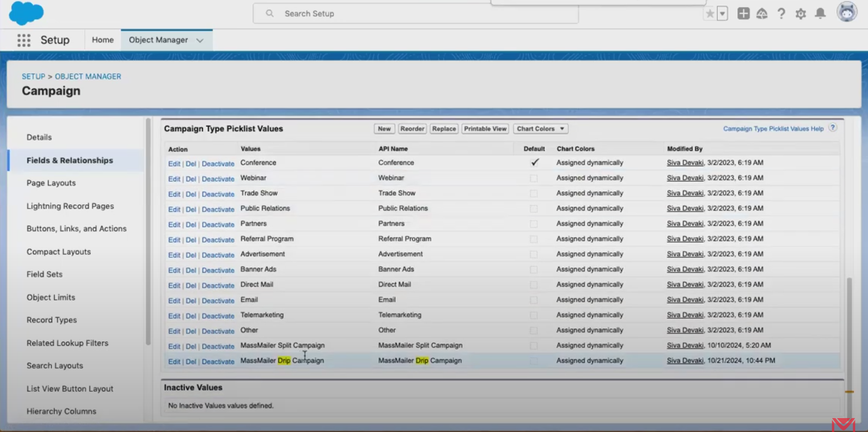Click the Printable View button
Screen dimensions: 868x432
(x=485, y=129)
